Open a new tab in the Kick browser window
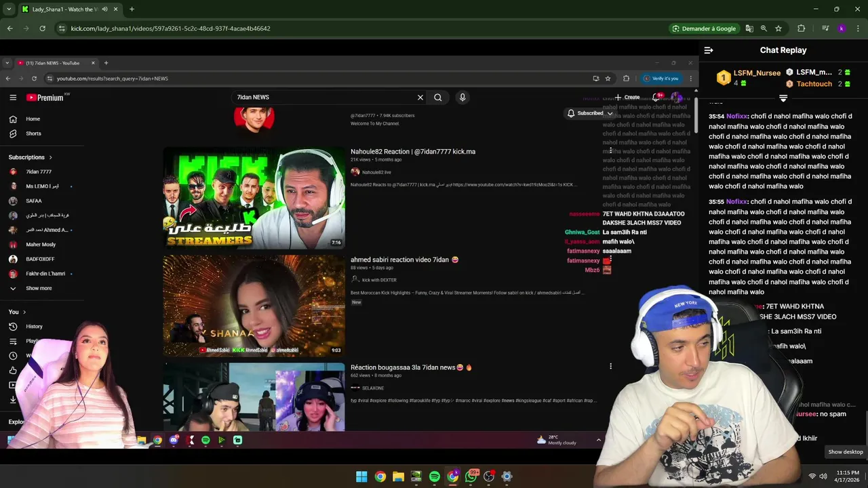The height and width of the screenshot is (488, 868). click(x=132, y=9)
